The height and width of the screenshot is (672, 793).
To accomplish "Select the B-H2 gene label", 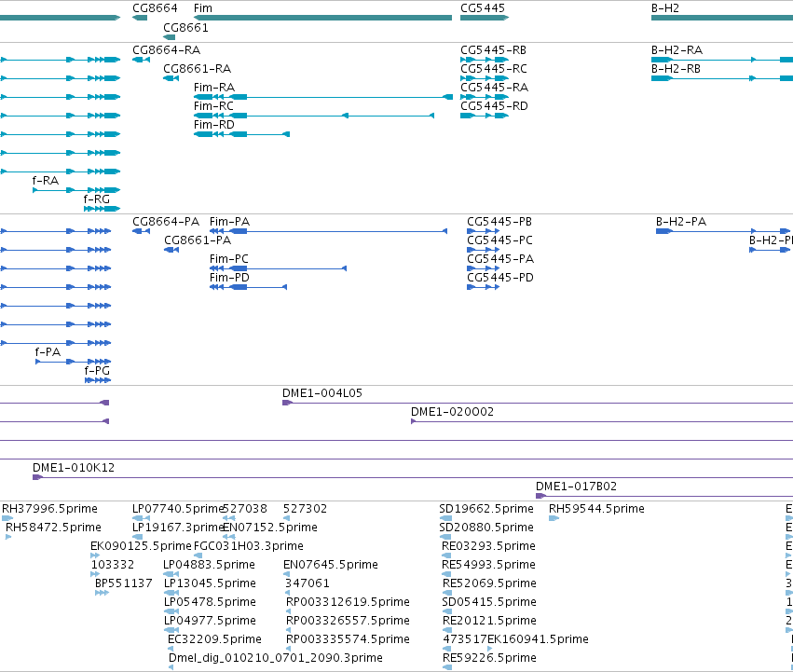I will point(665,8).
